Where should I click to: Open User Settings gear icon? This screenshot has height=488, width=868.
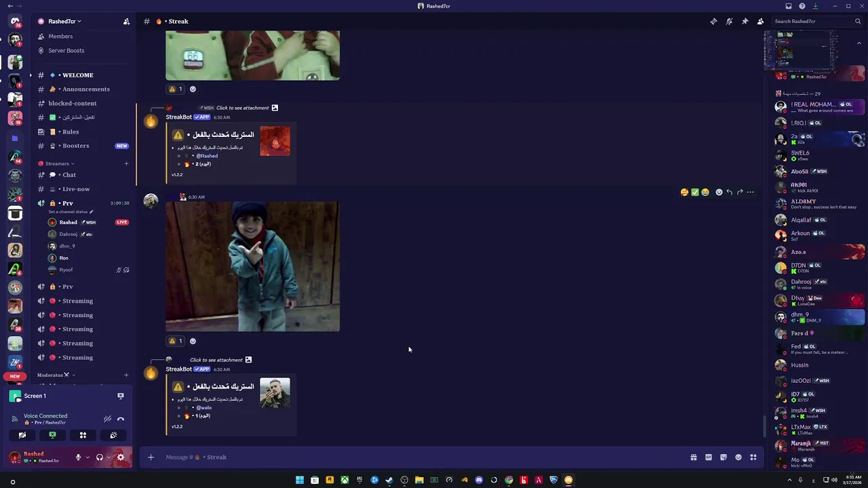point(121,457)
